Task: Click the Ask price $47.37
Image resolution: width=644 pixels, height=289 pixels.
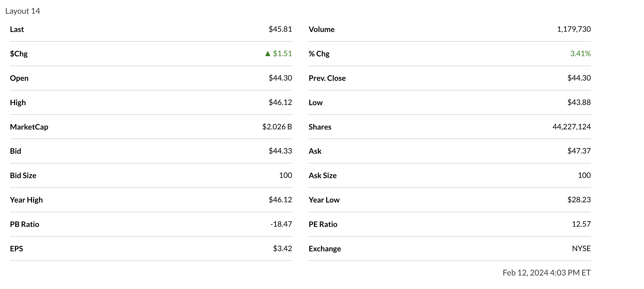Action: click(579, 151)
